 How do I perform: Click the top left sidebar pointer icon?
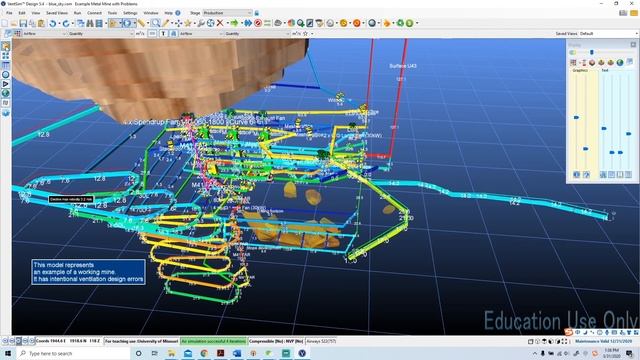click(x=6, y=47)
